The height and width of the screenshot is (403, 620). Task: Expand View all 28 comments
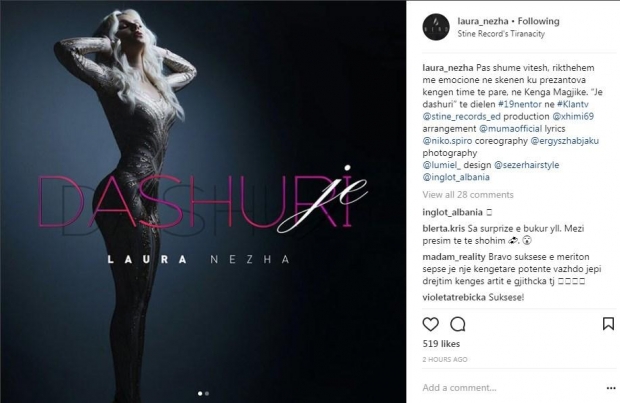coord(468,195)
